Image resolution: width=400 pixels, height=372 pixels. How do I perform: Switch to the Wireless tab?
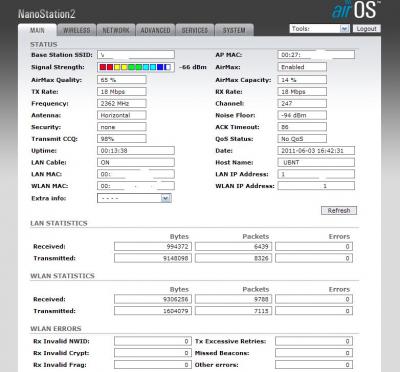click(x=77, y=30)
